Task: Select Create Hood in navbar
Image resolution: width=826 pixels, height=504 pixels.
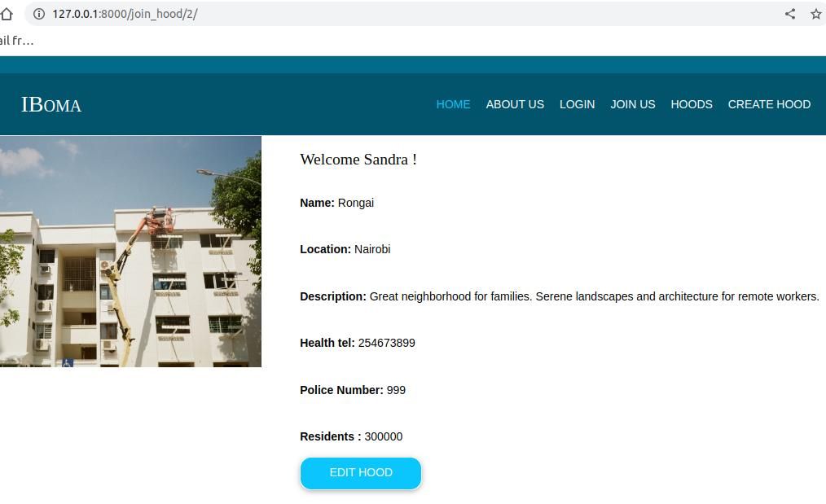Action: pyautogui.click(x=769, y=104)
